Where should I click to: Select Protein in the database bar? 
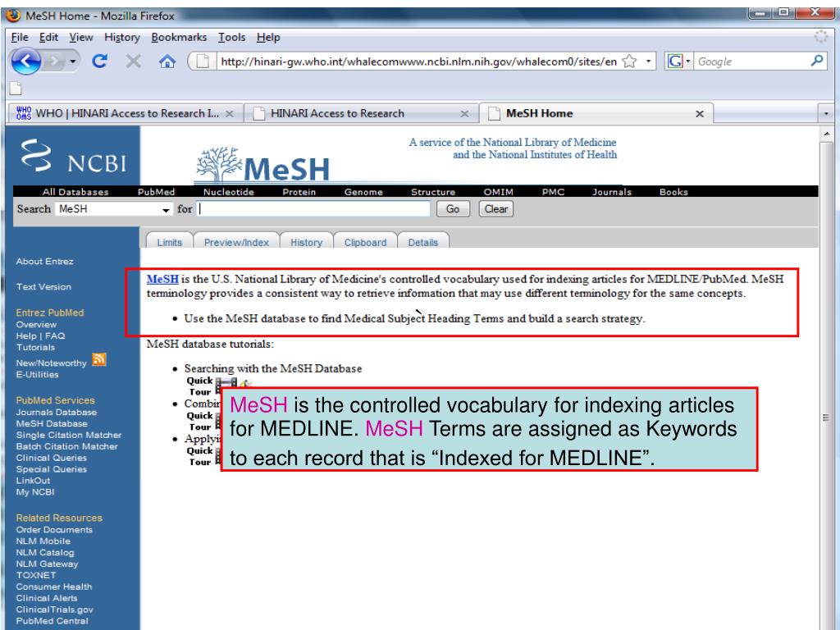[299, 192]
